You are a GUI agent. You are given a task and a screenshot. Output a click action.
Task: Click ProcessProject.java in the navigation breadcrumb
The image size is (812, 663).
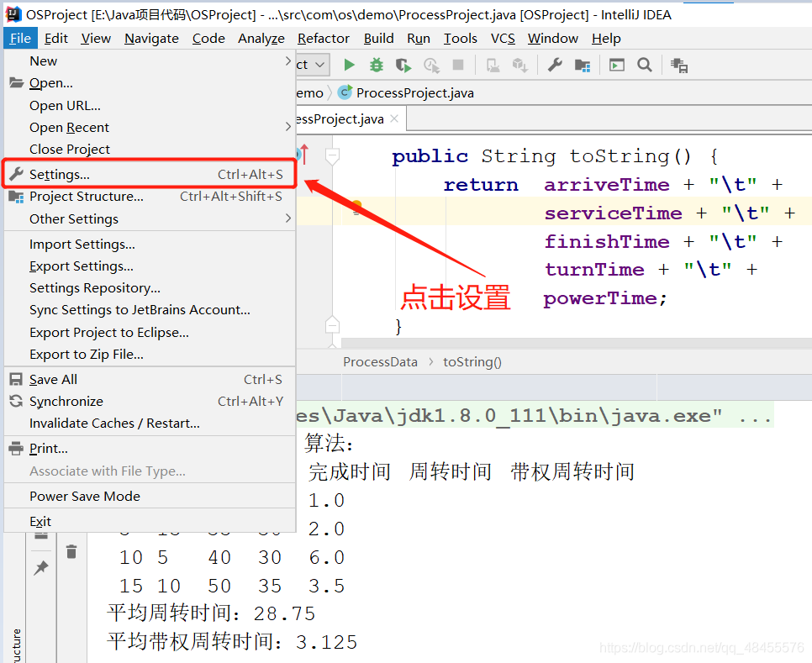[414, 92]
